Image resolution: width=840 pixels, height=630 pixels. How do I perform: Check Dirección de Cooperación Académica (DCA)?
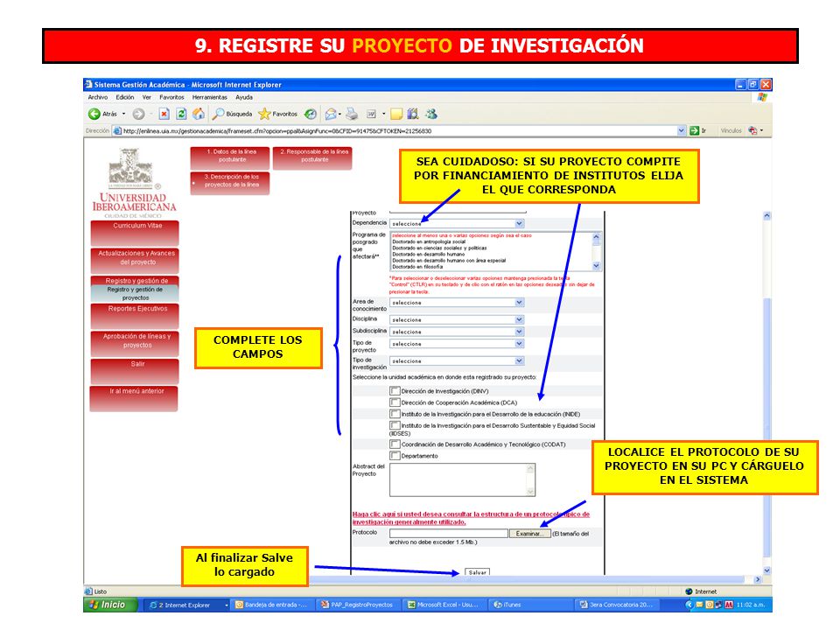395,402
